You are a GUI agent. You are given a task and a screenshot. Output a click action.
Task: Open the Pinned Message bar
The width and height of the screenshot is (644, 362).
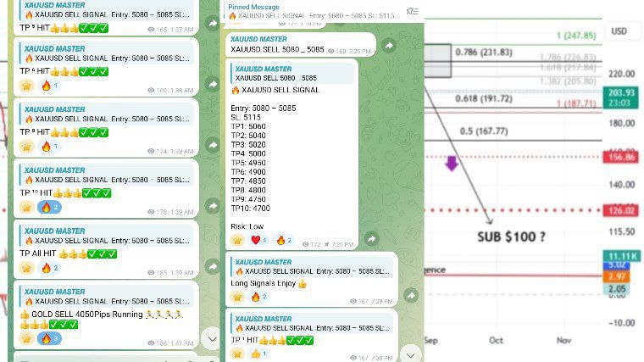point(314,11)
